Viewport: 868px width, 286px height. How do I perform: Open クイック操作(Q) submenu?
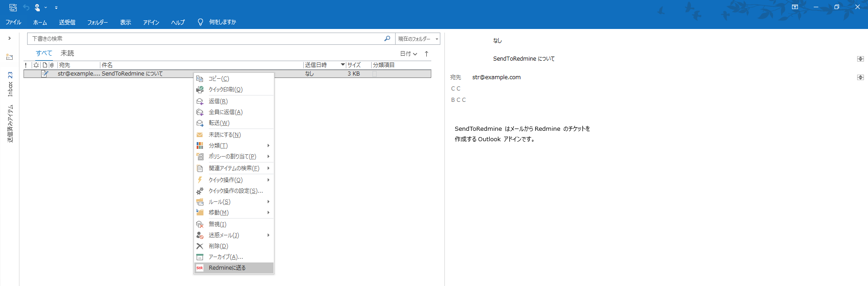(x=234, y=180)
